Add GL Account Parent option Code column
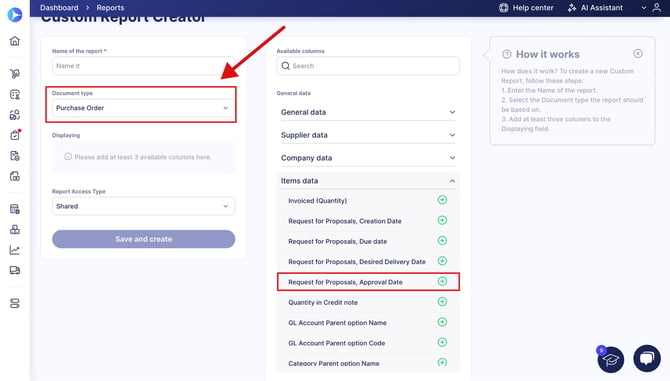 tap(442, 343)
